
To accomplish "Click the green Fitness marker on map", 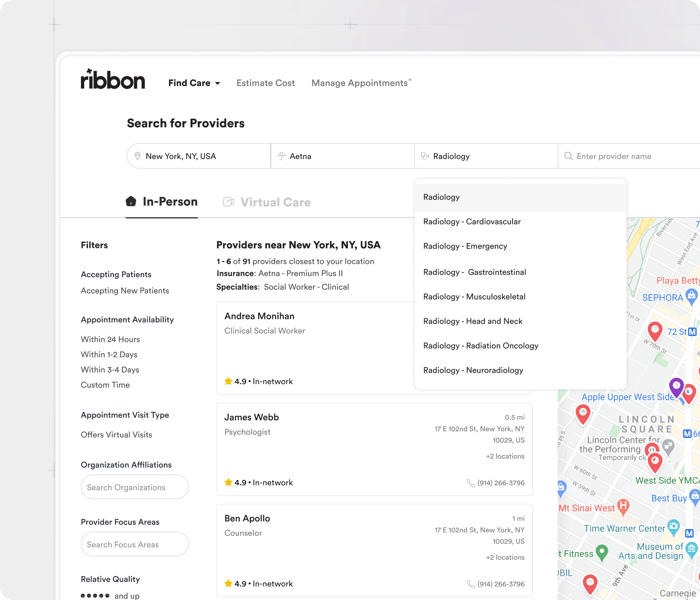I will (602, 553).
